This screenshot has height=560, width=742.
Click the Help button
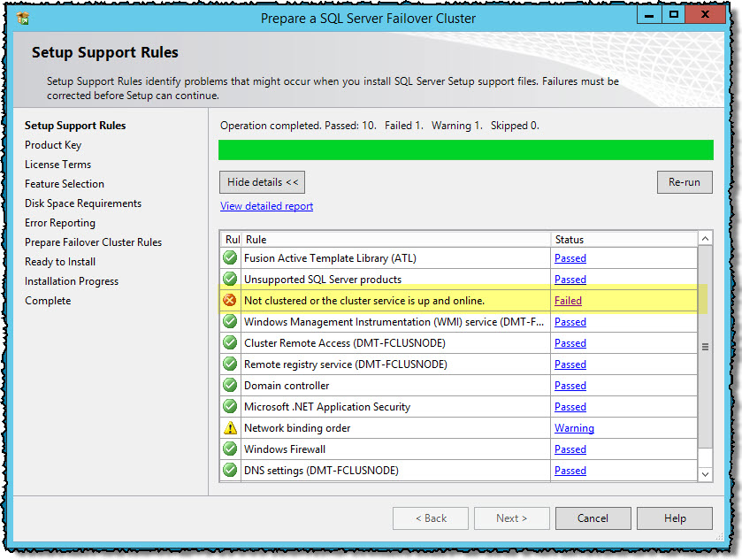click(675, 518)
